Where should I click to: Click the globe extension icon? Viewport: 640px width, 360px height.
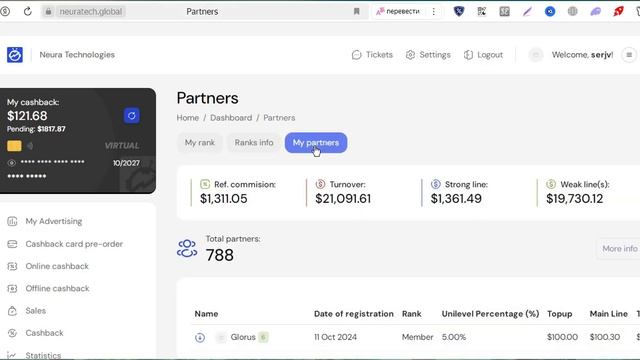tap(573, 11)
